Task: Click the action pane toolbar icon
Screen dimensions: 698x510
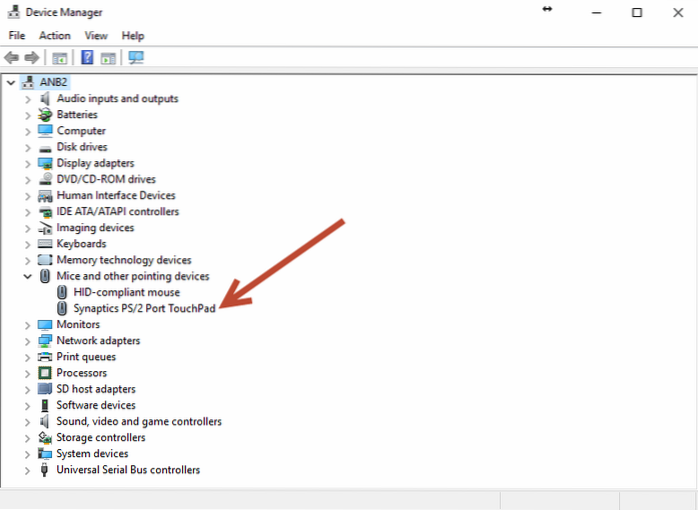Action: pyautogui.click(x=108, y=58)
